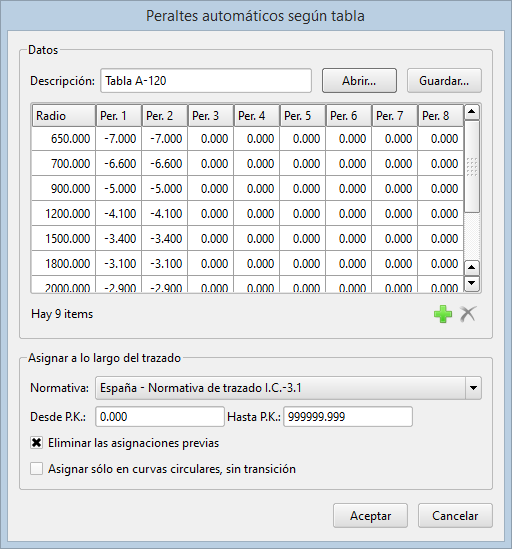Focus the Hasta P.K. input field

(x=348, y=417)
